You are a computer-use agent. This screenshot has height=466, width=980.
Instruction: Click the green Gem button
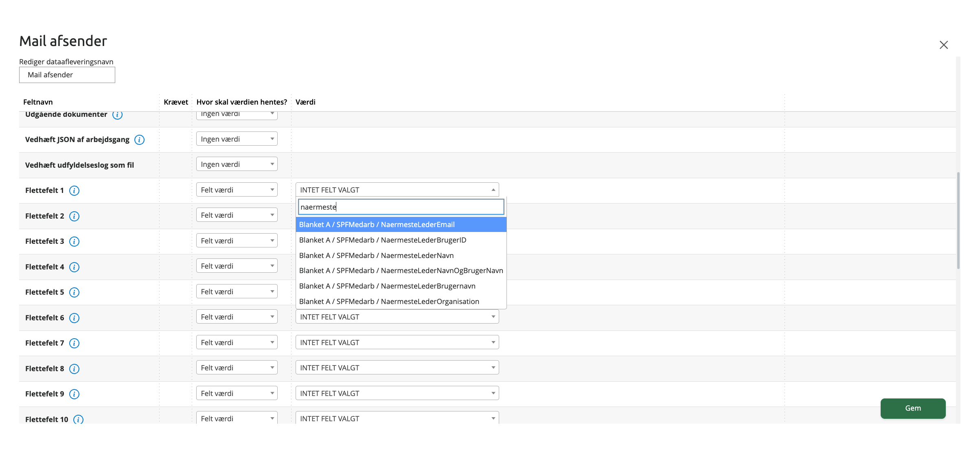[913, 408]
